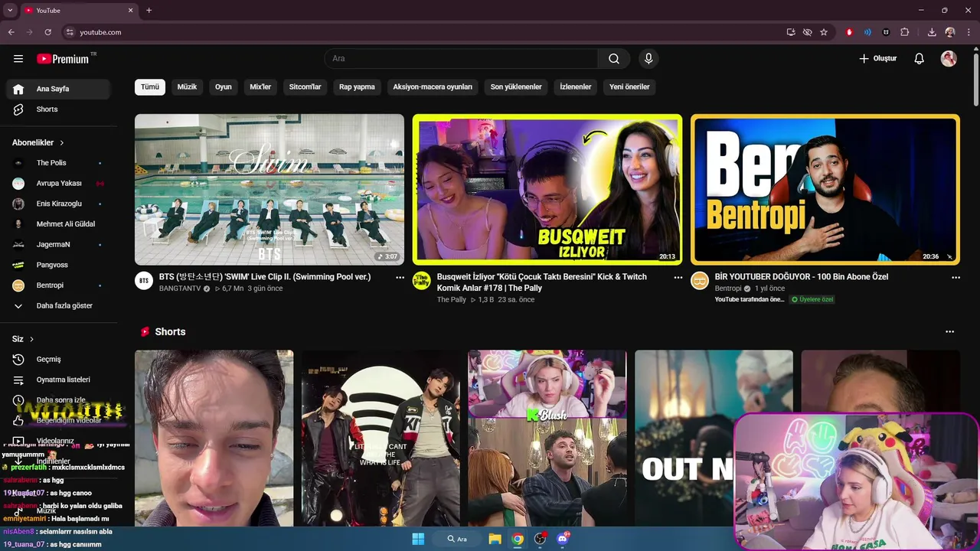Go to Ana Sayfa in sidebar
This screenshot has height=551, width=980.
[x=58, y=89]
